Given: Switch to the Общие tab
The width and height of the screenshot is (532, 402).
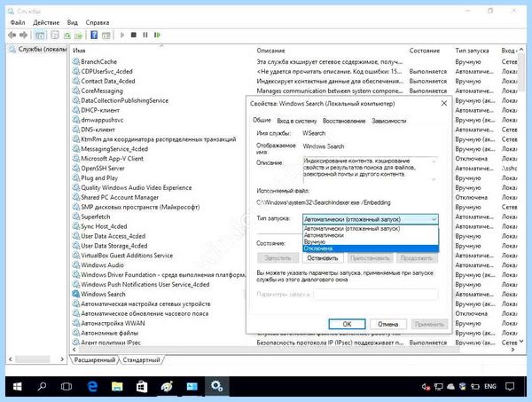Looking at the screenshot, I should tap(262, 120).
